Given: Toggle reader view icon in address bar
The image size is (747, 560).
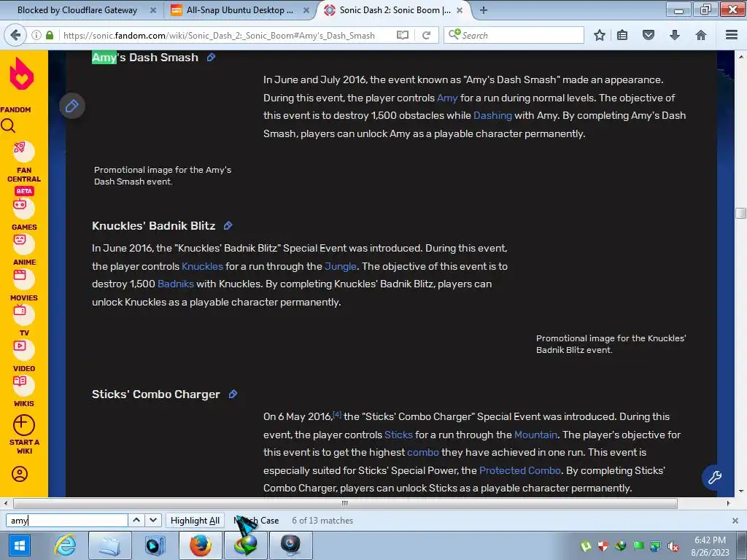Looking at the screenshot, I should pos(403,35).
